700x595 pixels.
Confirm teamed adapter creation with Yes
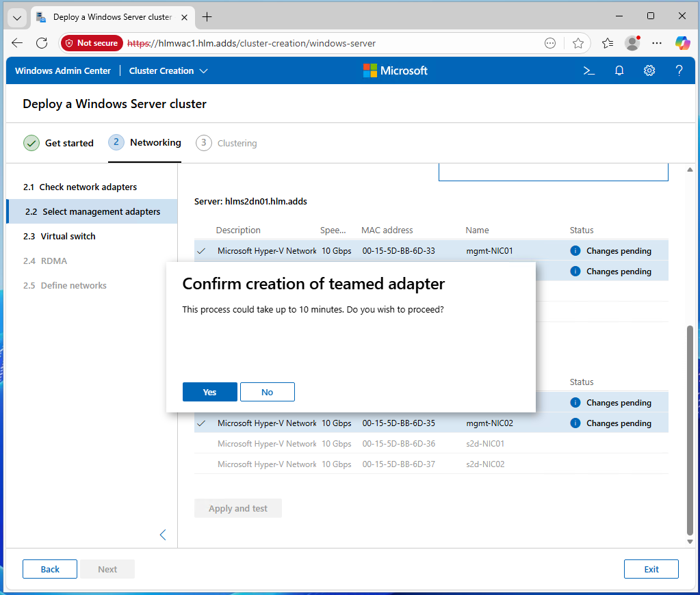pos(210,392)
